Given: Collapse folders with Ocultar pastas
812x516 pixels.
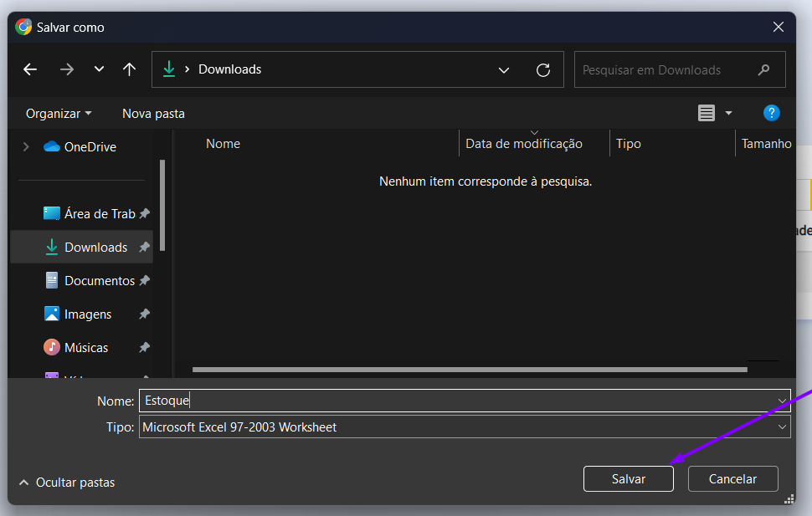Looking at the screenshot, I should click(67, 483).
